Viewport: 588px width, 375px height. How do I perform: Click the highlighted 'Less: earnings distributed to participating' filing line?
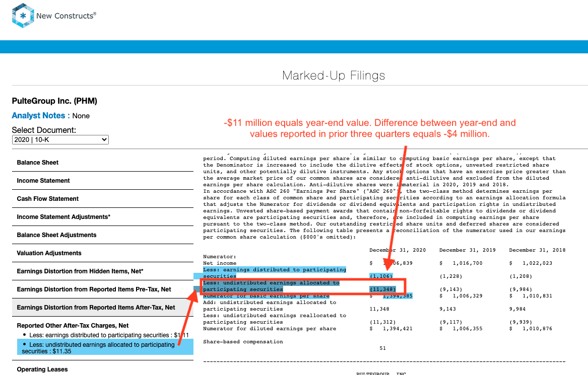pos(275,270)
